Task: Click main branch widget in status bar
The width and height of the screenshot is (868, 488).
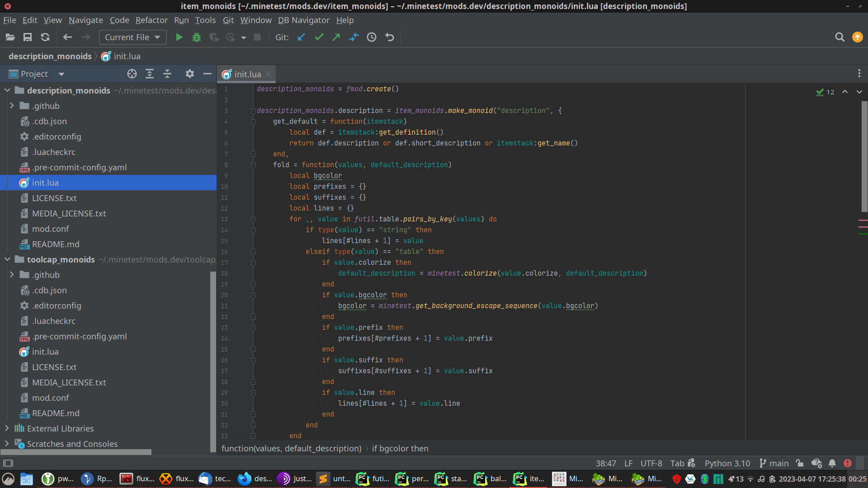Action: (x=774, y=463)
